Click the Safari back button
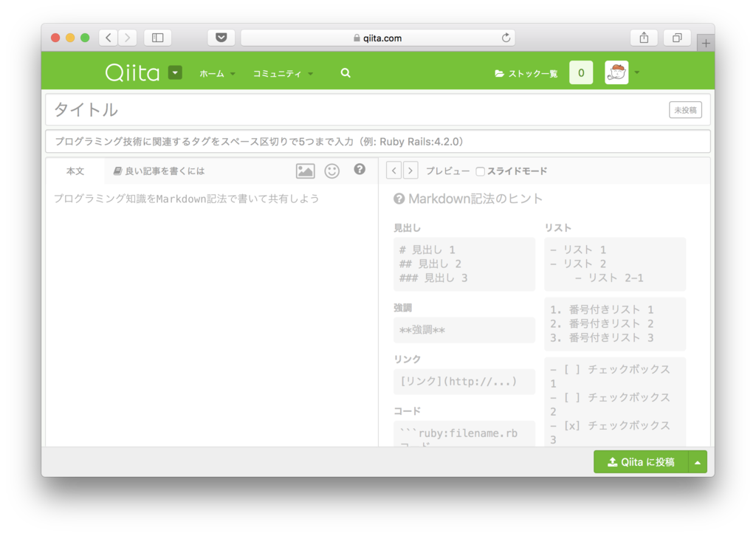The width and height of the screenshot is (756, 536). pyautogui.click(x=109, y=38)
